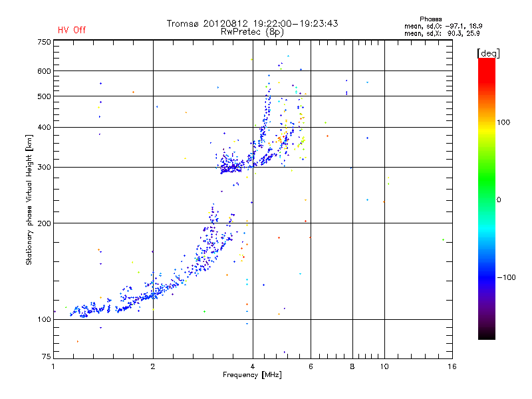
Task: Select the Tromsø date-time title text
Action: [252, 23]
